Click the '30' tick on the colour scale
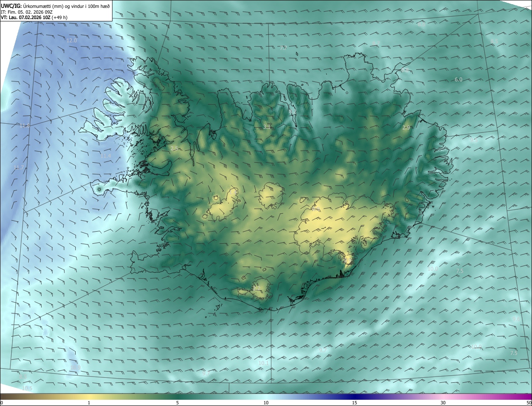The width and height of the screenshot is (532, 406). 443,403
